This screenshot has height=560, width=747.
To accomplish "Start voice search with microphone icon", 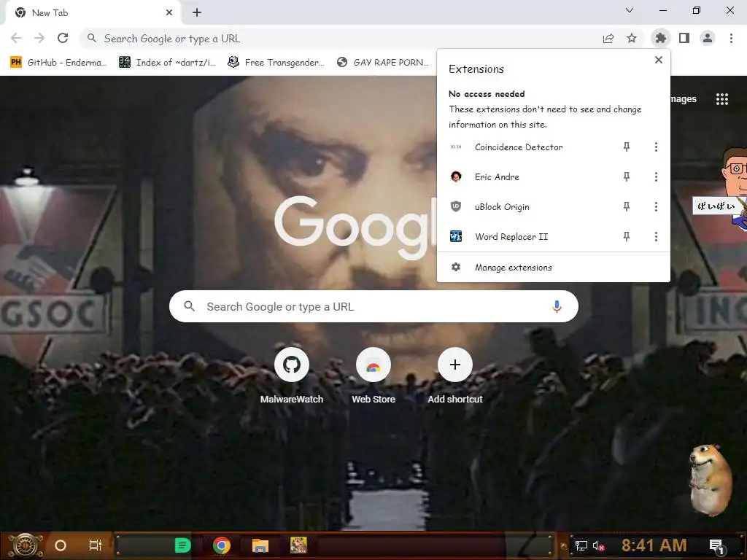I will 557,307.
